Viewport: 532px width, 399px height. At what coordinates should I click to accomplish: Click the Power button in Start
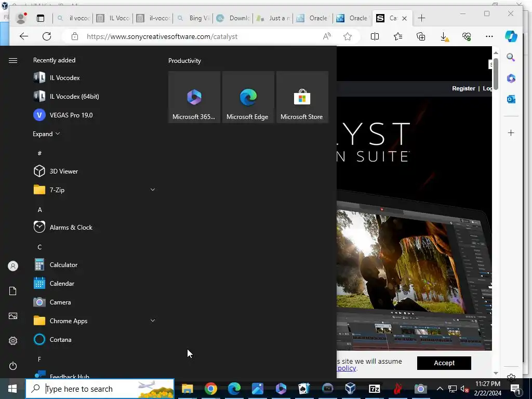[13, 366]
